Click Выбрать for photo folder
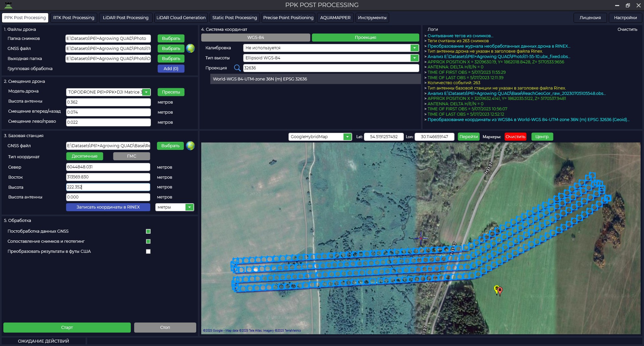This screenshot has width=644, height=346. pyautogui.click(x=171, y=39)
